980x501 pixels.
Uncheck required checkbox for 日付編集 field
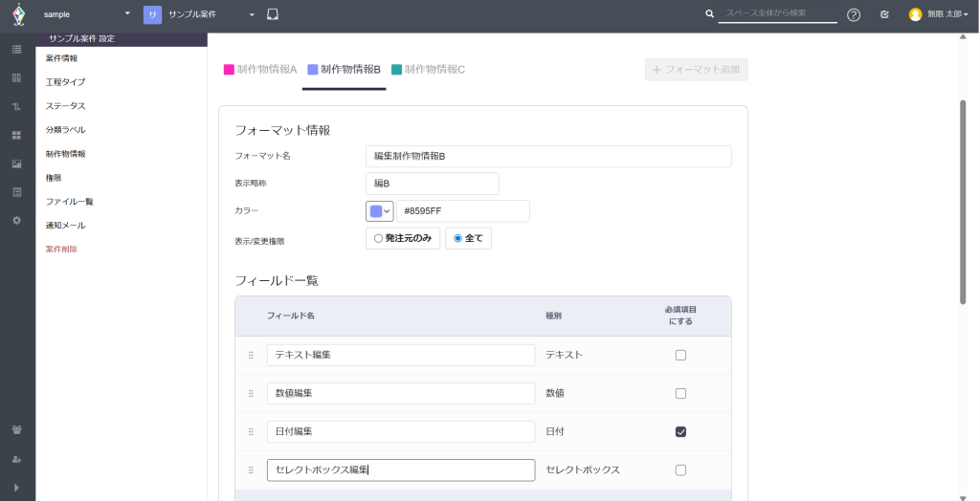[681, 431]
